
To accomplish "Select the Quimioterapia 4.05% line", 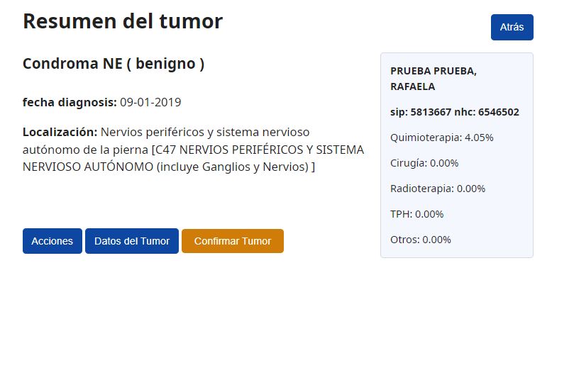I will point(441,138).
